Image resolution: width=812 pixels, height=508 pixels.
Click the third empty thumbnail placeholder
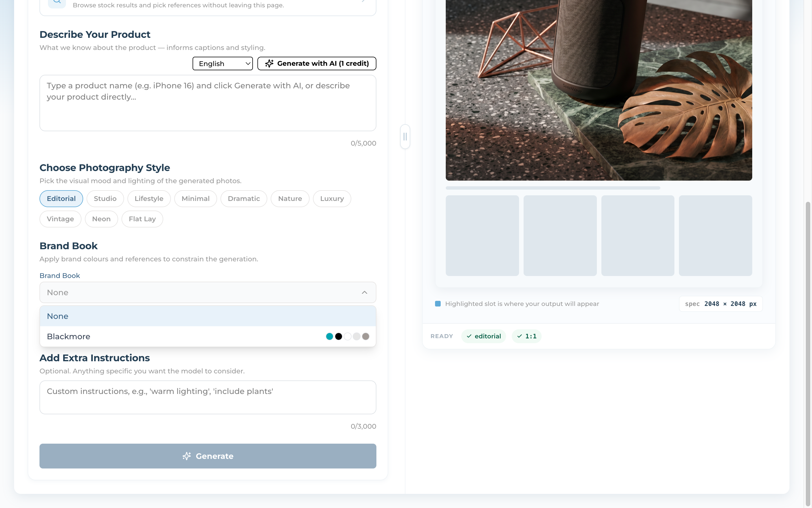pyautogui.click(x=637, y=236)
